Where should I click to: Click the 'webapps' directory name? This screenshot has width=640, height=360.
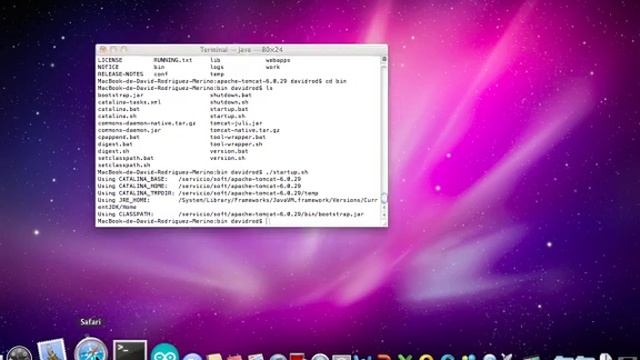[278, 60]
